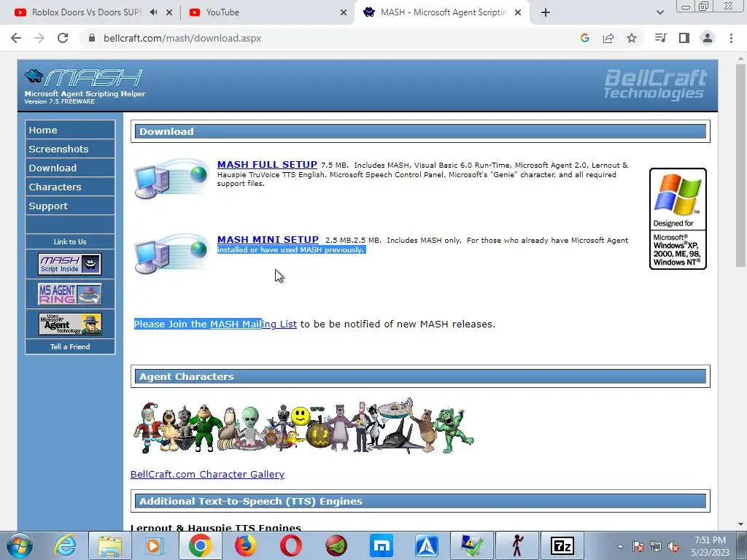Download MASH MINI SETUP
The image size is (747, 560).
coord(268,239)
